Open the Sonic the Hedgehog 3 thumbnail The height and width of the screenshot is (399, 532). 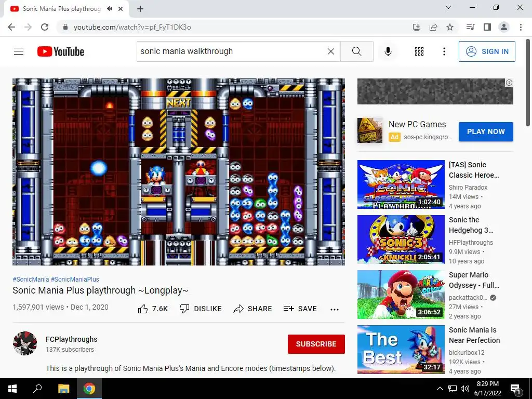tap(401, 239)
